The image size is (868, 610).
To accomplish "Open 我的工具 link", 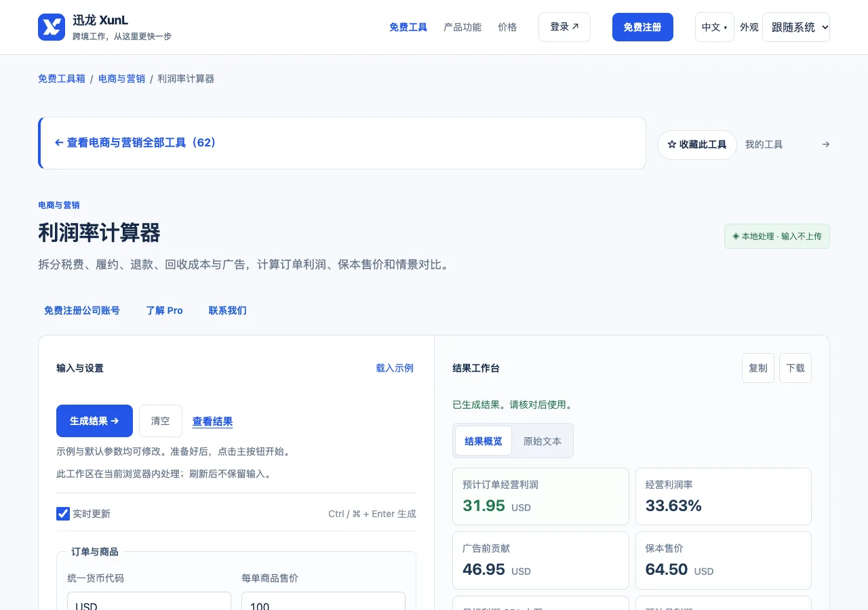I will coord(764,144).
